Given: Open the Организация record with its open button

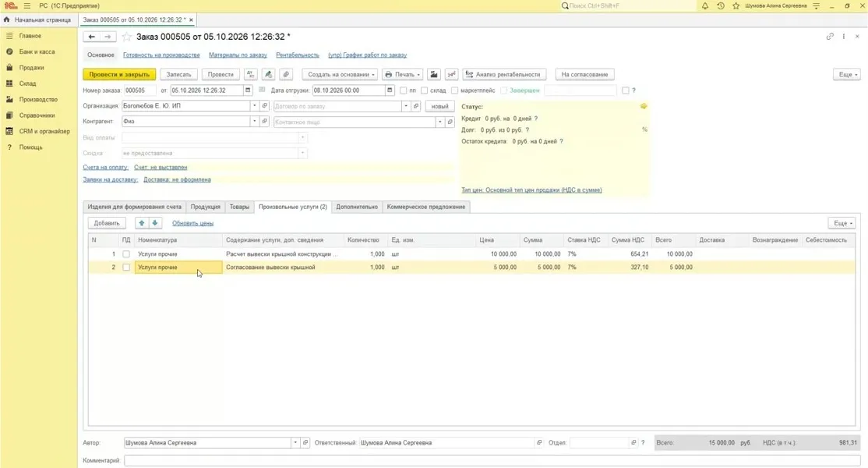Looking at the screenshot, I should click(265, 106).
